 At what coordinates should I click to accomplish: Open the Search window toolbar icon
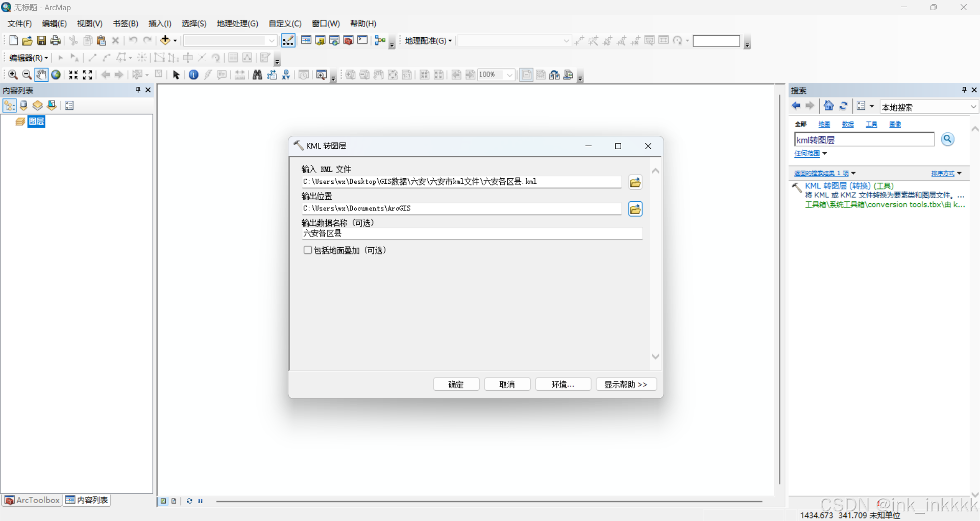coord(334,40)
